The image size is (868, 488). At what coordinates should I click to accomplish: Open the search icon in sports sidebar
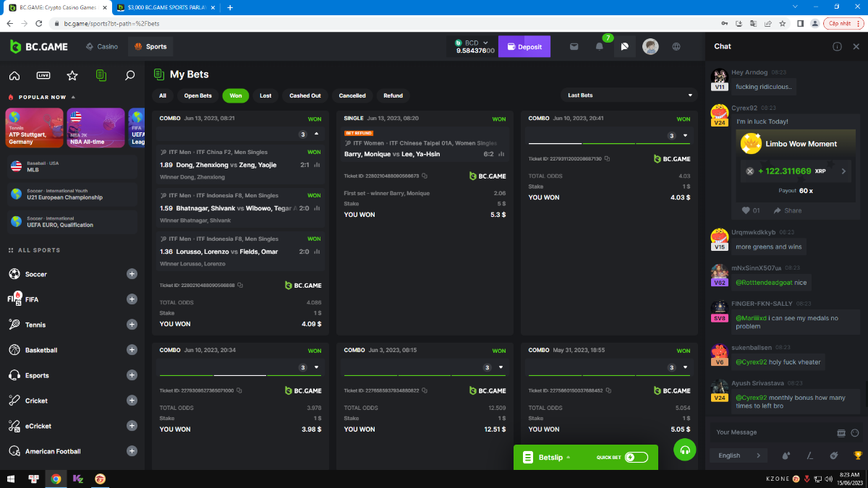pos(130,75)
